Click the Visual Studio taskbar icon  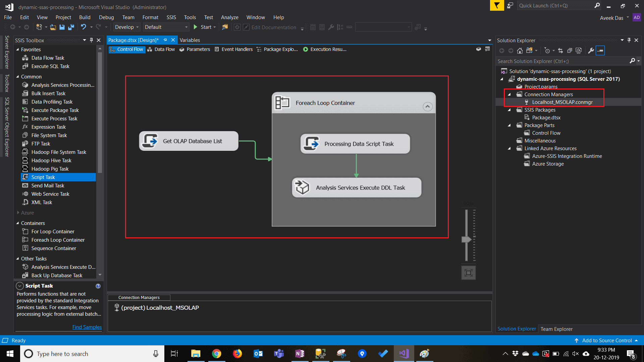tap(404, 354)
